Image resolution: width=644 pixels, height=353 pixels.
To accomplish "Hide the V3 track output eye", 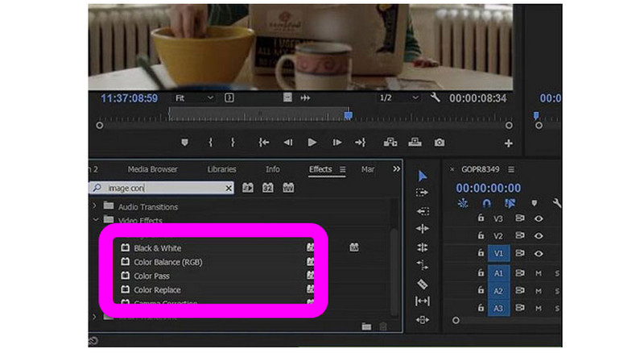I will (x=539, y=218).
